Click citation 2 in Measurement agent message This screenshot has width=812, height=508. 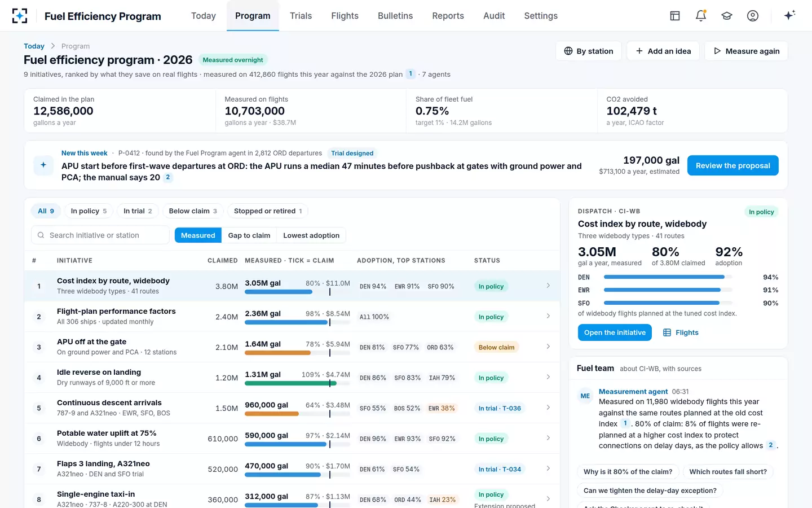tap(771, 445)
